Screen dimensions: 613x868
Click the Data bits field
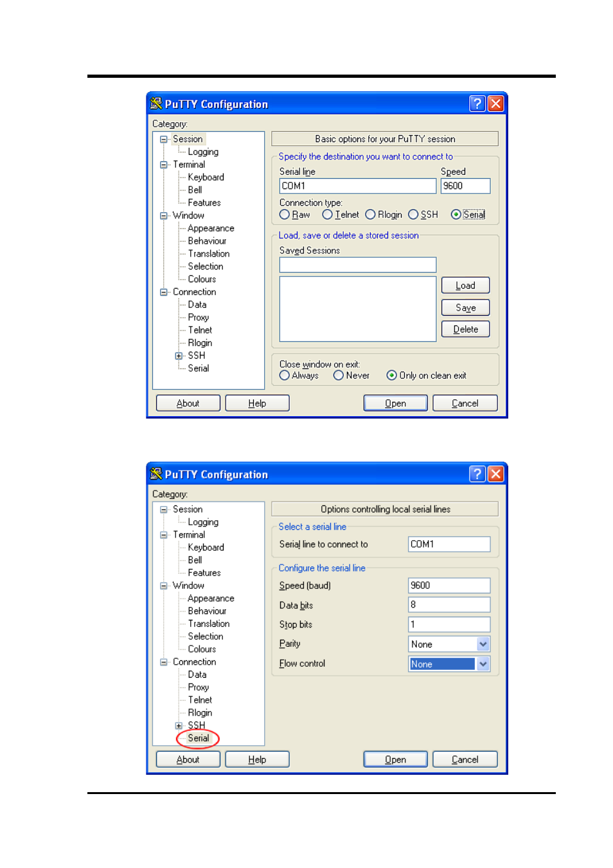point(449,604)
